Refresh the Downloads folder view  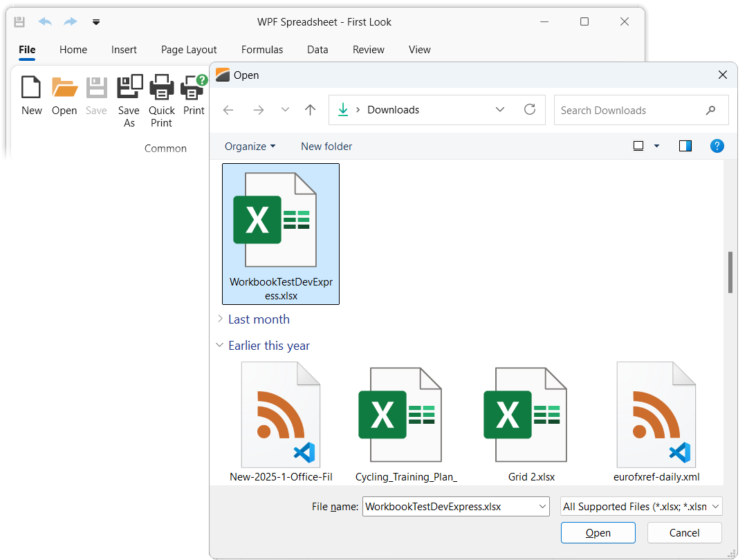pos(530,109)
